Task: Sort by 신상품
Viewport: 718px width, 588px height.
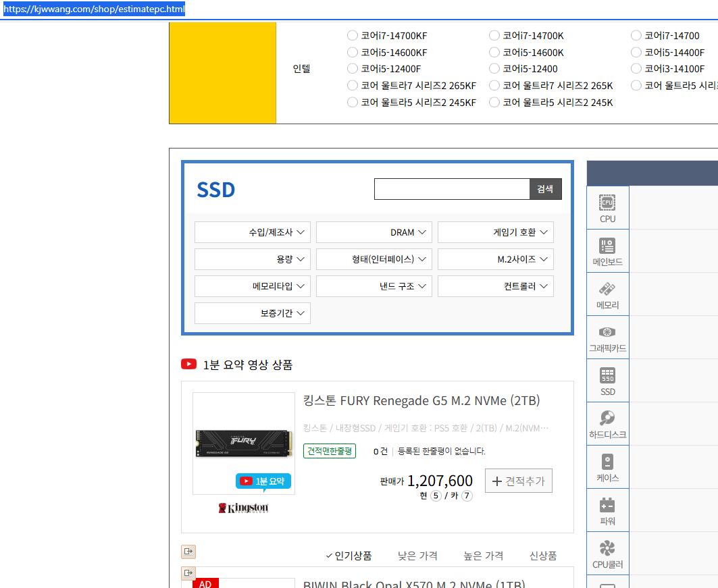Action: 543,556
